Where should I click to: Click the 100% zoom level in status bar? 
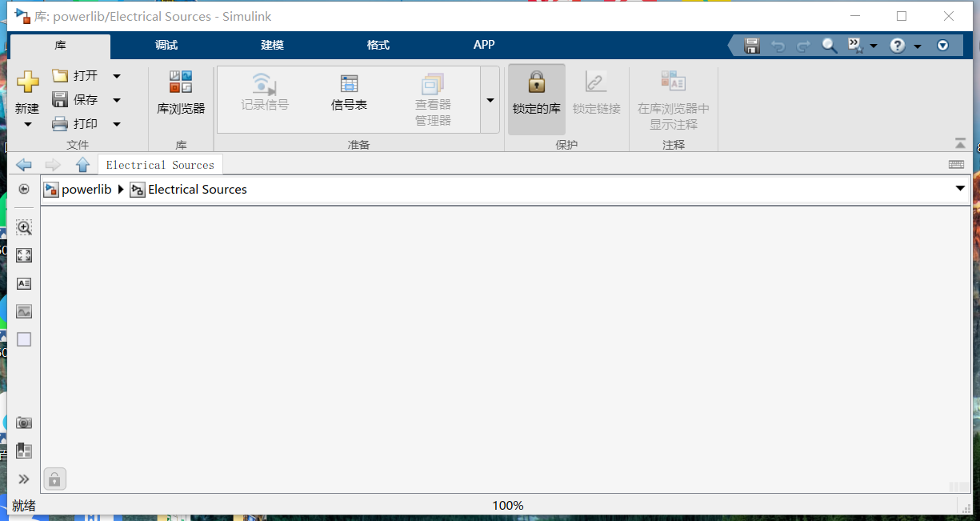pos(508,506)
